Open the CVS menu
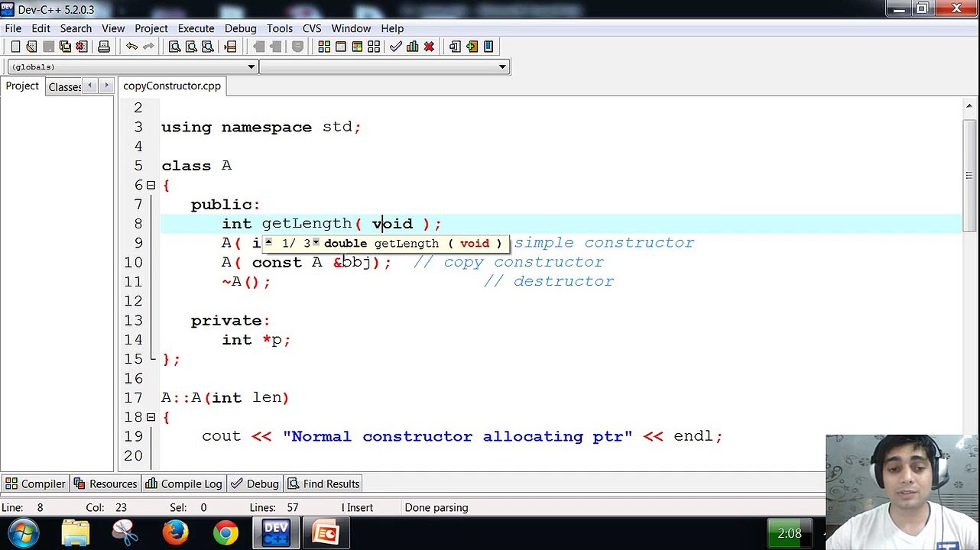The height and width of the screenshot is (550, 980). (x=312, y=28)
